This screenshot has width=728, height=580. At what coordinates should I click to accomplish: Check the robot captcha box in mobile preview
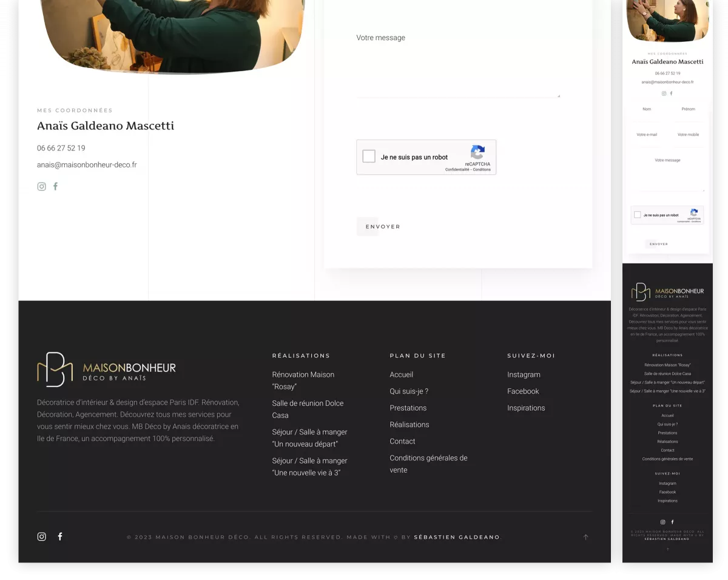point(637,215)
